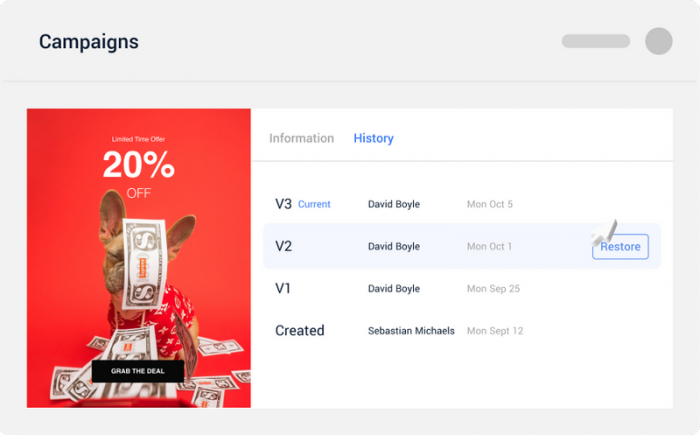Click the "Campaigns" page title
This screenshot has height=435, width=700.
pos(89,42)
